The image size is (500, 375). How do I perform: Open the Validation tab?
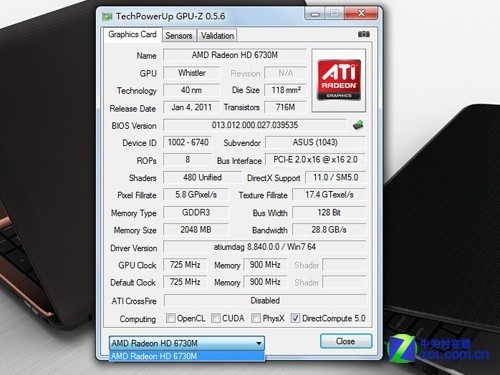coord(217,36)
